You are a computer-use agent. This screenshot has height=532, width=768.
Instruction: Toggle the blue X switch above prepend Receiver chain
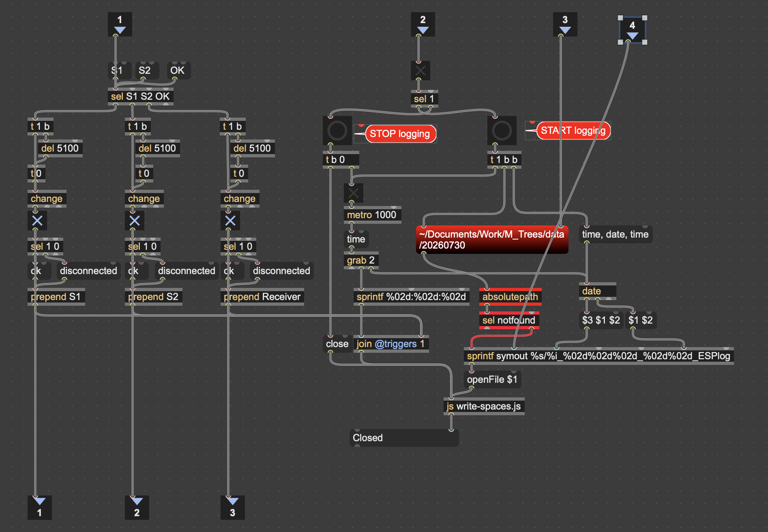[230, 221]
